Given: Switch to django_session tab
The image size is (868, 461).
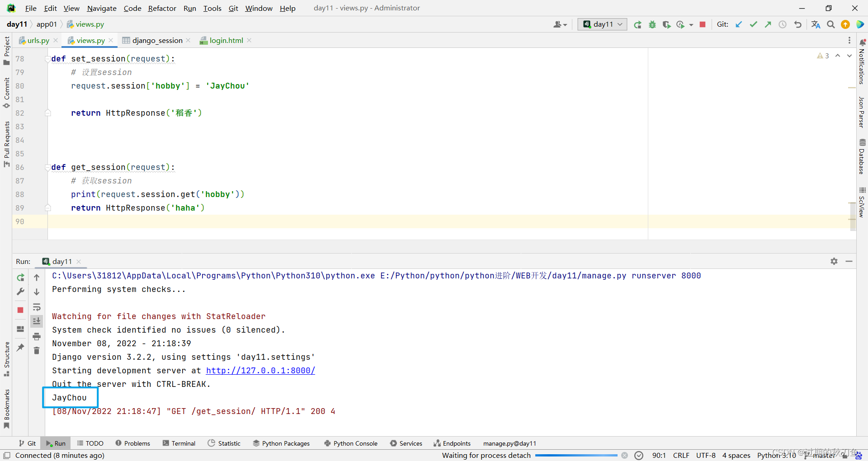Looking at the screenshot, I should click(157, 41).
